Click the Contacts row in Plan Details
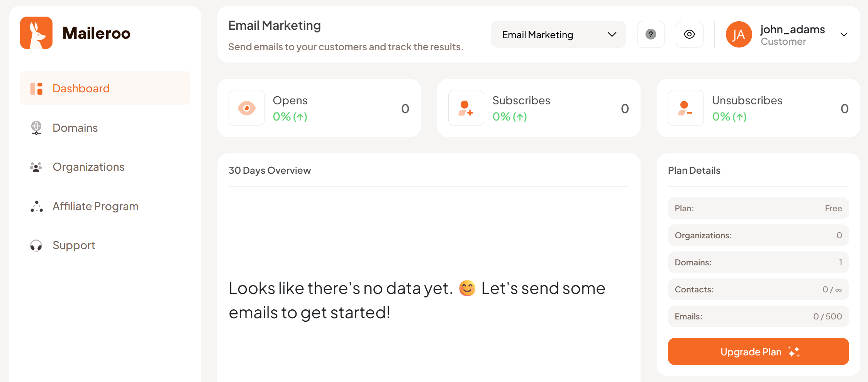Image resolution: width=868 pixels, height=382 pixels. coord(758,289)
